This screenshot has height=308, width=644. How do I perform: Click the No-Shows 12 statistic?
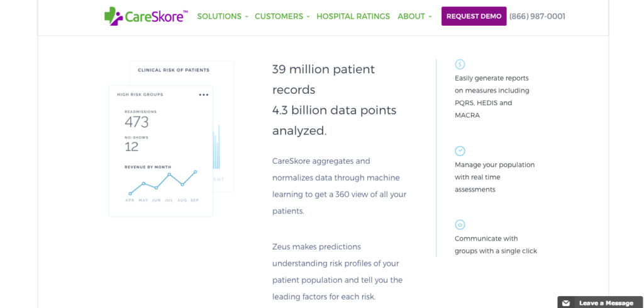point(131,147)
